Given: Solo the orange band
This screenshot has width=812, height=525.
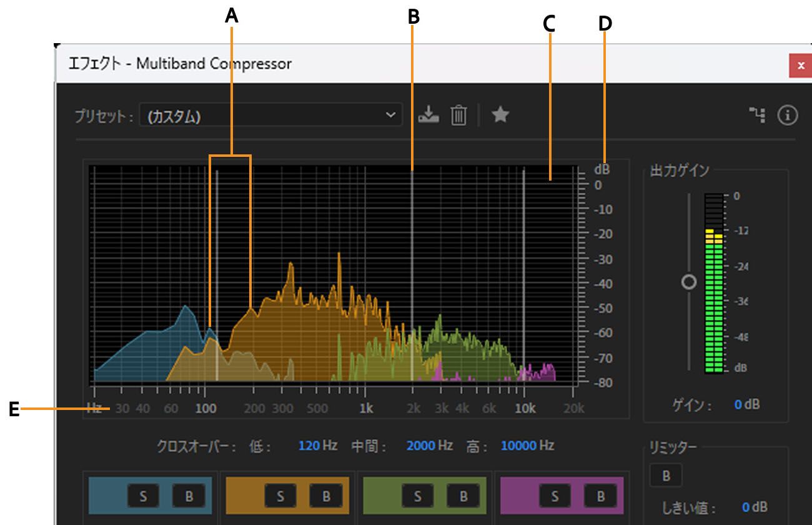Looking at the screenshot, I should 280,496.
